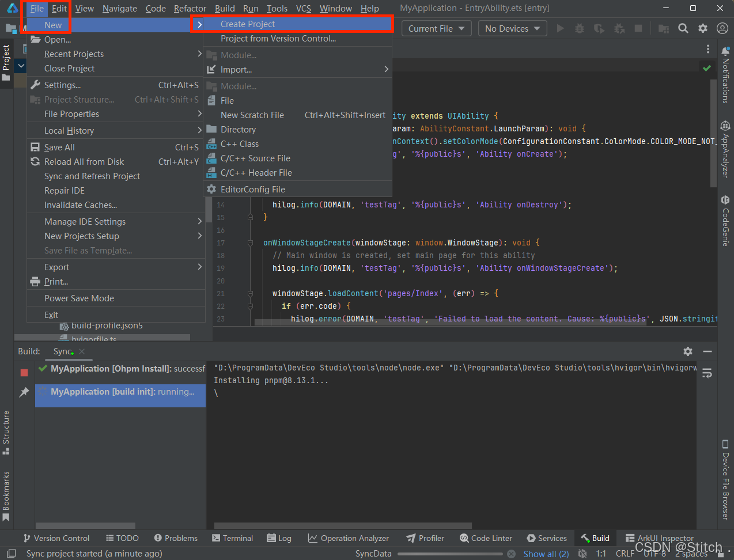This screenshot has width=734, height=560.
Task: Open Build panel settings gear
Action: 688,351
